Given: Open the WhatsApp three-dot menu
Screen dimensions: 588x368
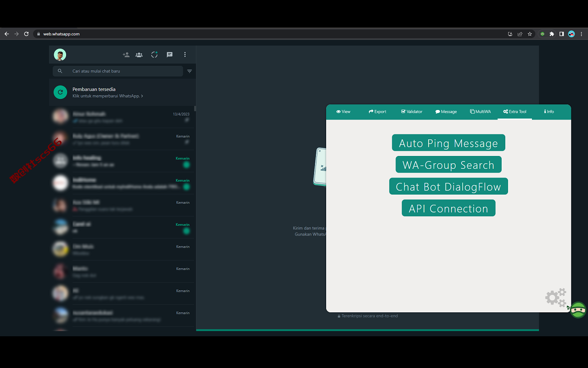Looking at the screenshot, I should 185,55.
